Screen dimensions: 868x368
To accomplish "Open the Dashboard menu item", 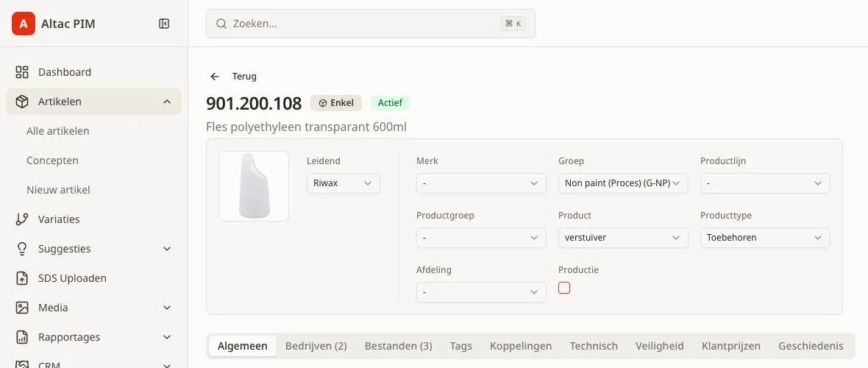I will click(94, 72).
